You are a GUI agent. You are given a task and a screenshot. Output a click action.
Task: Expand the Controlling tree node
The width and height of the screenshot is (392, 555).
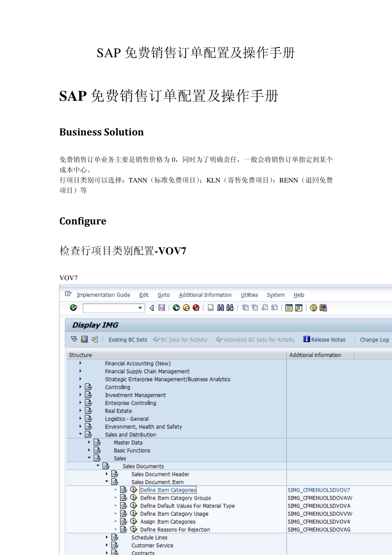[x=80, y=387]
